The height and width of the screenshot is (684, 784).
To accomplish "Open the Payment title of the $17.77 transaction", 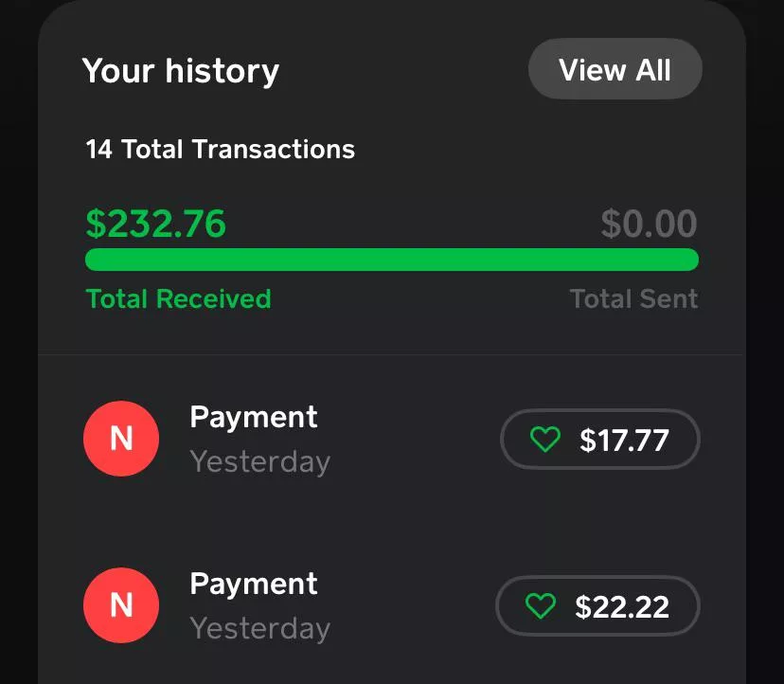I will pos(254,417).
